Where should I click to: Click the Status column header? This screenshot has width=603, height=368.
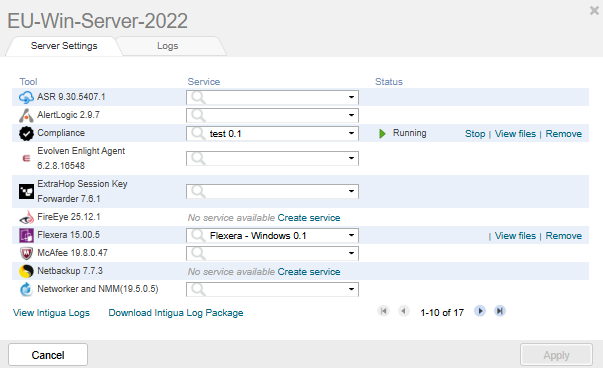tap(389, 82)
